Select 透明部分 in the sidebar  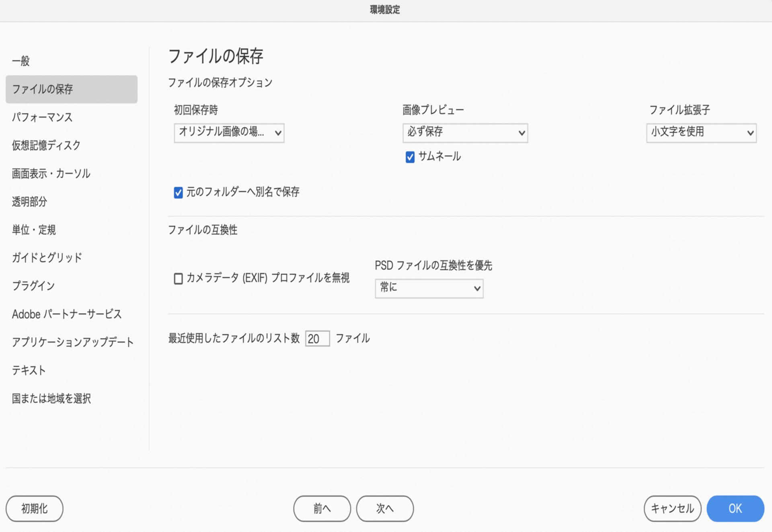pos(29,202)
